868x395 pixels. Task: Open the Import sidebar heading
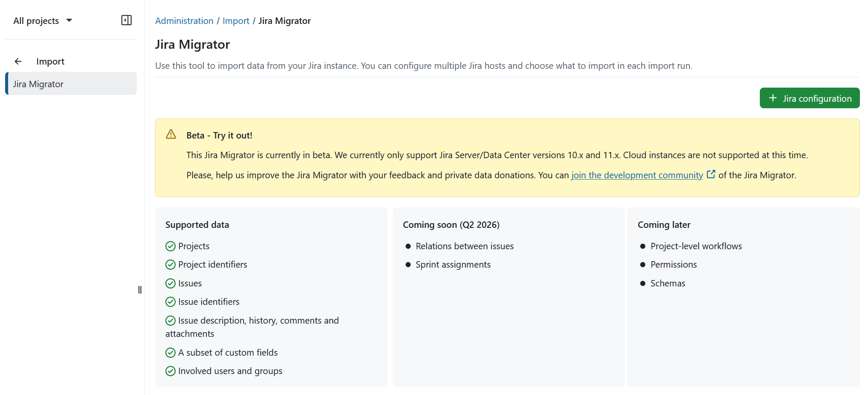tap(50, 62)
